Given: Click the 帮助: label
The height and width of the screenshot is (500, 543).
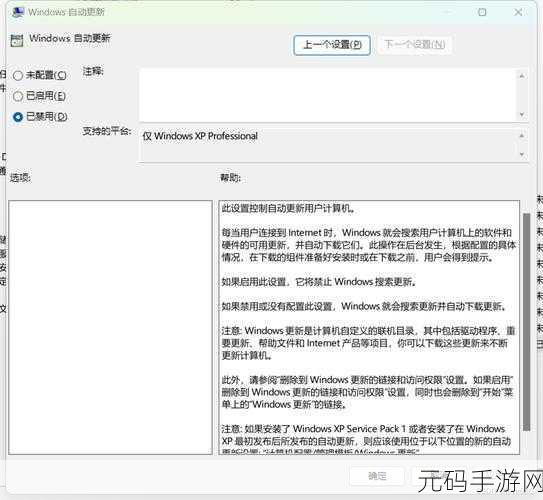Looking at the screenshot, I should (230, 178).
